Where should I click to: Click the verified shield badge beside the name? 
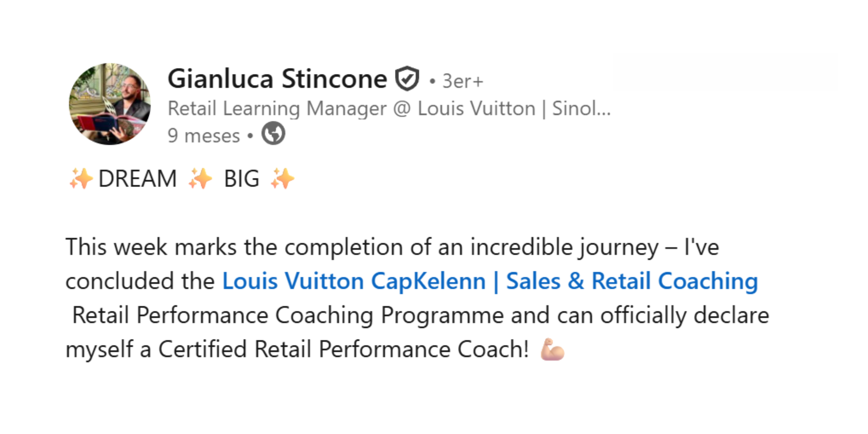[x=407, y=78]
